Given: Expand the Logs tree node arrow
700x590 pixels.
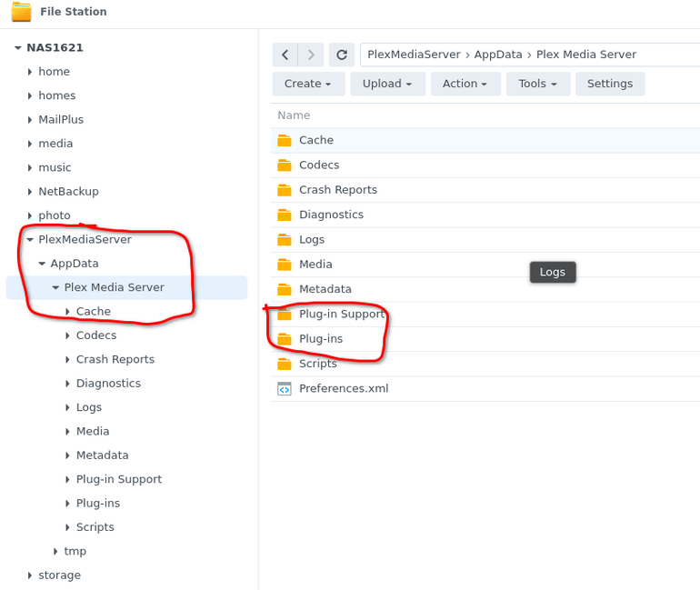Looking at the screenshot, I should (x=67, y=407).
